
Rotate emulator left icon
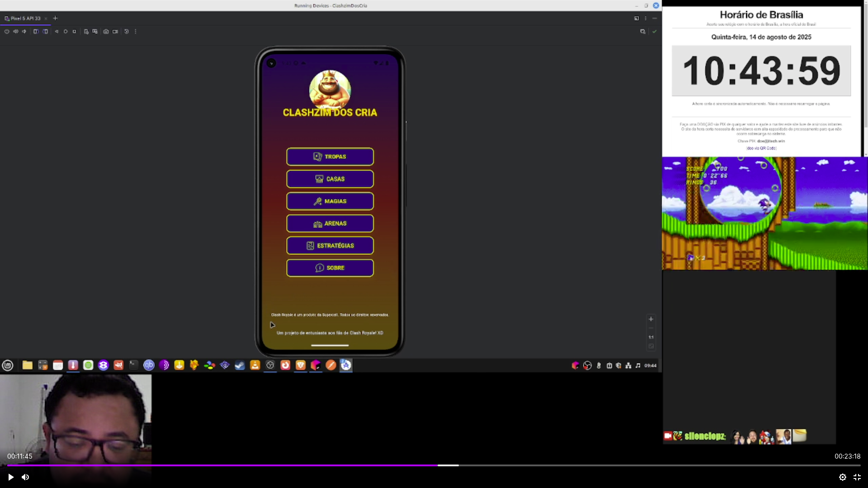[36, 32]
